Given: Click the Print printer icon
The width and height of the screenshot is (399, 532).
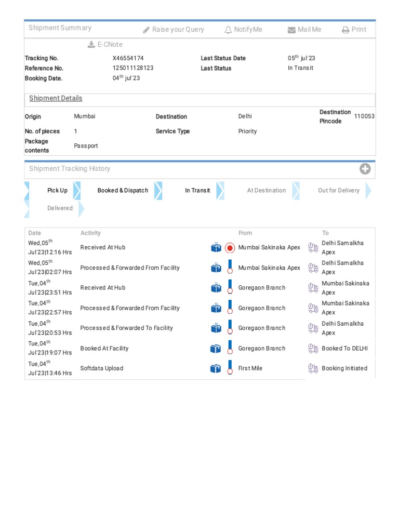Looking at the screenshot, I should click(x=345, y=30).
